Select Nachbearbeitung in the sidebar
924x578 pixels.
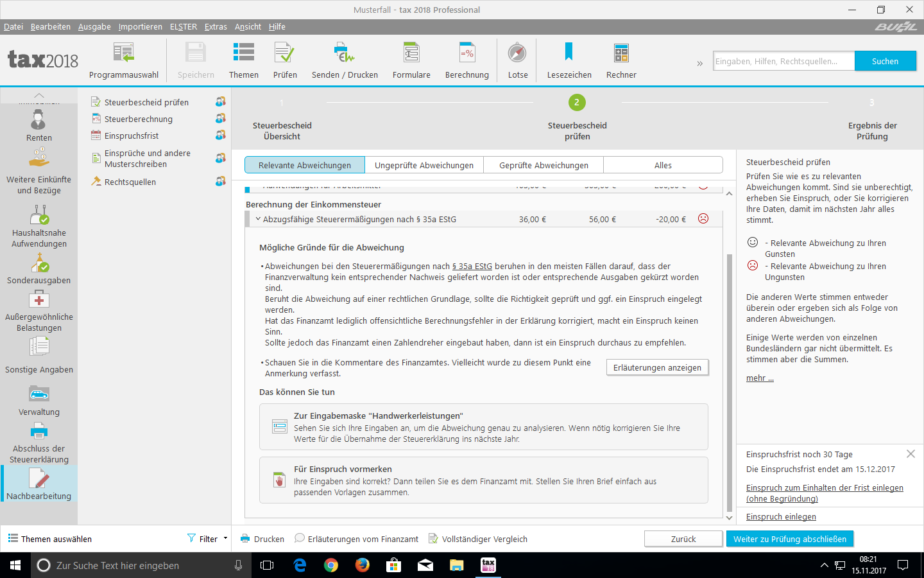pyautogui.click(x=39, y=484)
